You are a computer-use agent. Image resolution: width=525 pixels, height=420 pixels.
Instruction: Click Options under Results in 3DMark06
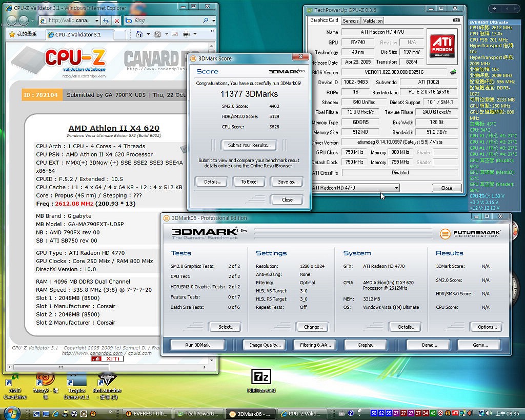tap(487, 327)
